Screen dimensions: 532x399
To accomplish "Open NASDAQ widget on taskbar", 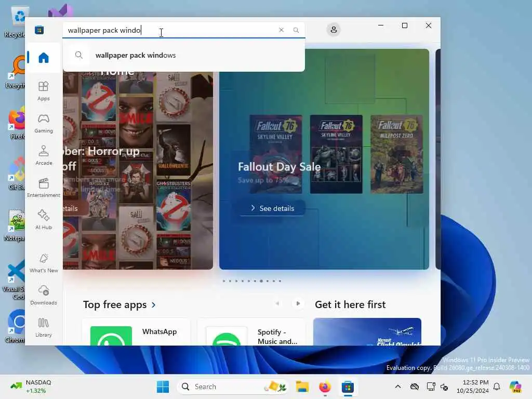I will [31, 387].
